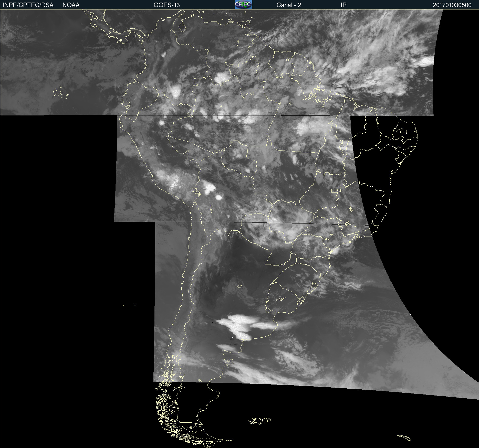Viewport: 479px width, 448px height.
Task: Click the CPTEC logo in header
Action: (x=243, y=5)
